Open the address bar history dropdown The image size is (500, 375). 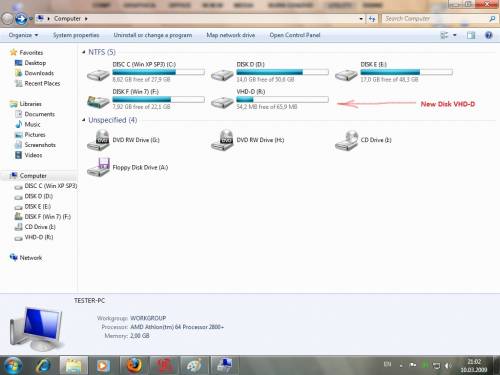(x=361, y=19)
